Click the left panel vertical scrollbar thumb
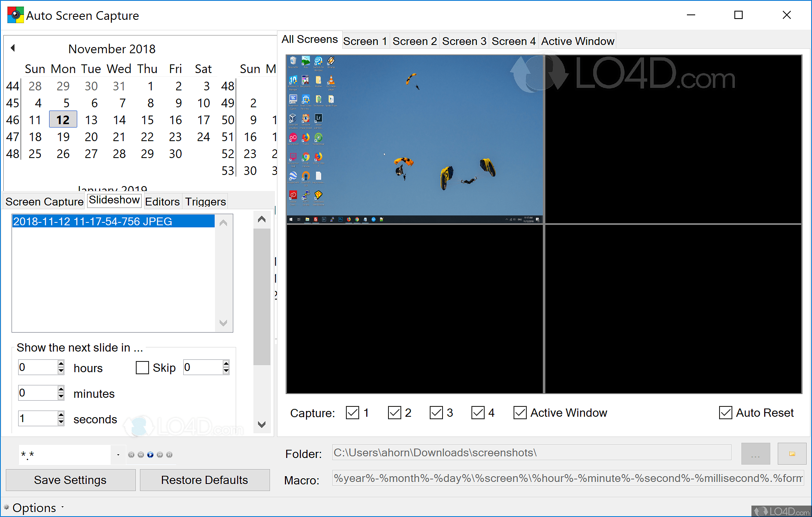Viewport: 812px width, 517px height. tap(261, 297)
